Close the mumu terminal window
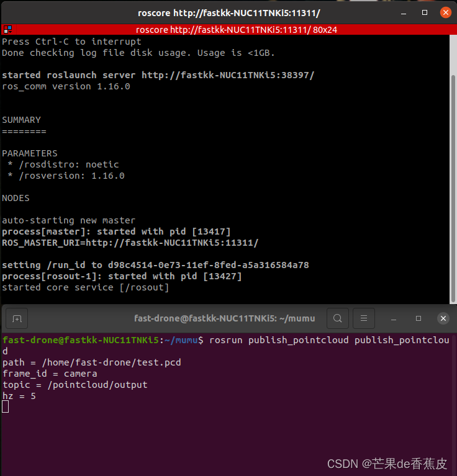457x476 pixels. (x=443, y=318)
